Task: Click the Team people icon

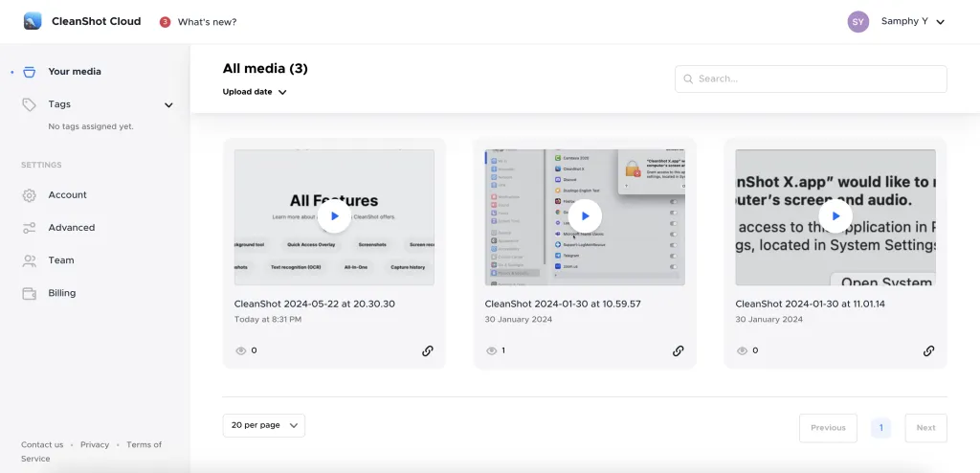Action: tap(29, 260)
